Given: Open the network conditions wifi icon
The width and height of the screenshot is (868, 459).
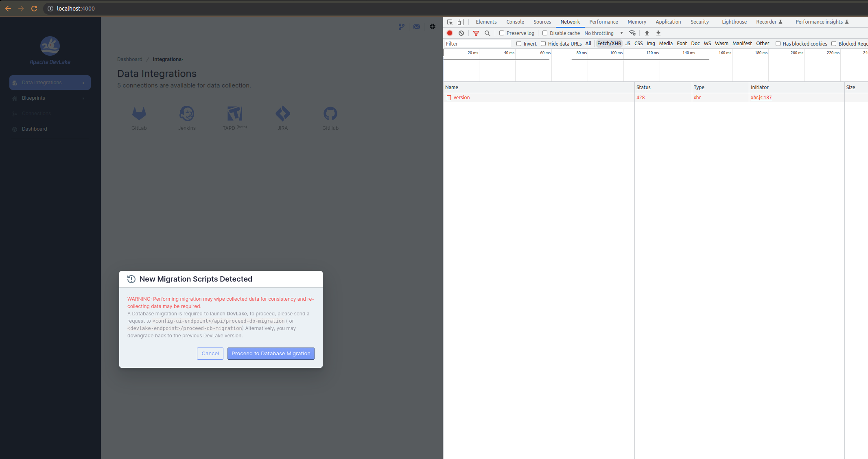Looking at the screenshot, I should click(632, 33).
